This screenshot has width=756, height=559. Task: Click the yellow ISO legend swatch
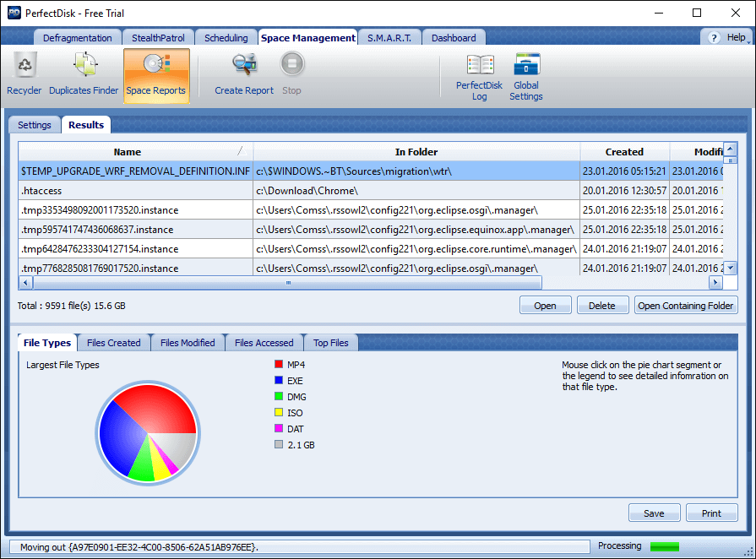point(279,413)
